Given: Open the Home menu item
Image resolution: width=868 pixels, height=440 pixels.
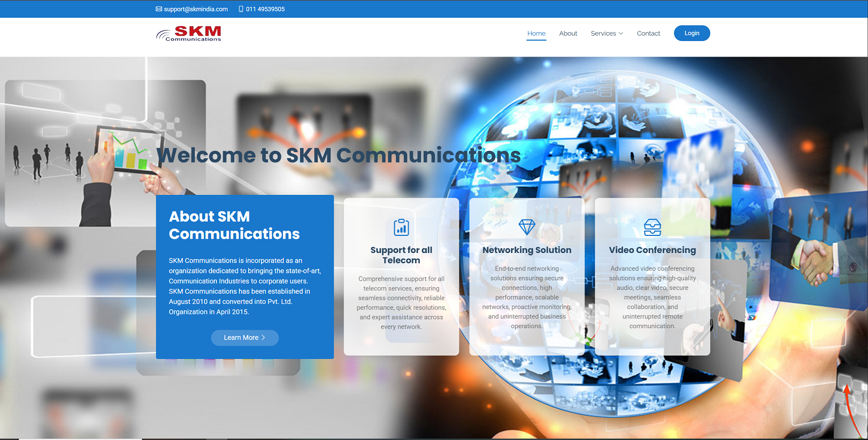Looking at the screenshot, I should [x=536, y=33].
